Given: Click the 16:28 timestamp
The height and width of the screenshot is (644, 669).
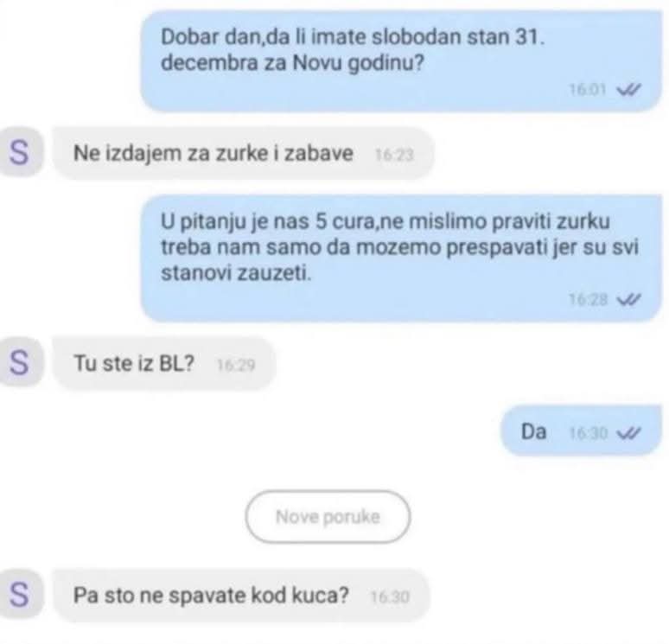Looking at the screenshot, I should (588, 300).
